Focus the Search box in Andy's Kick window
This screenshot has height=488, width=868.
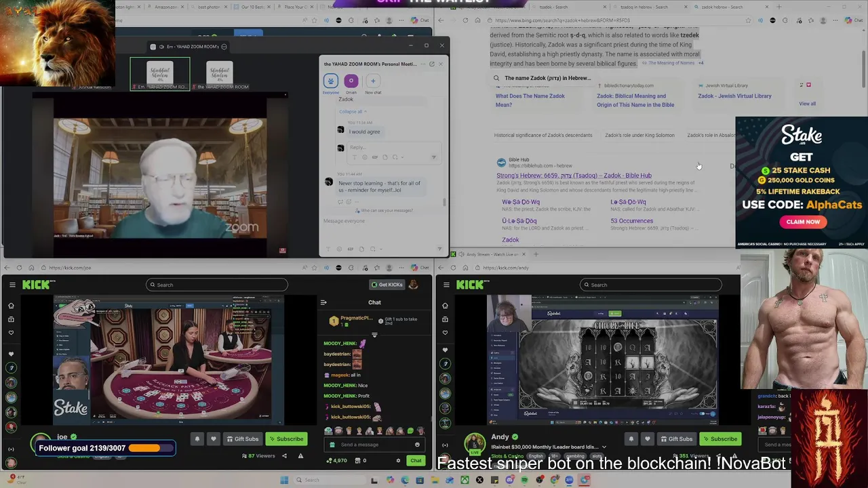[x=651, y=285]
